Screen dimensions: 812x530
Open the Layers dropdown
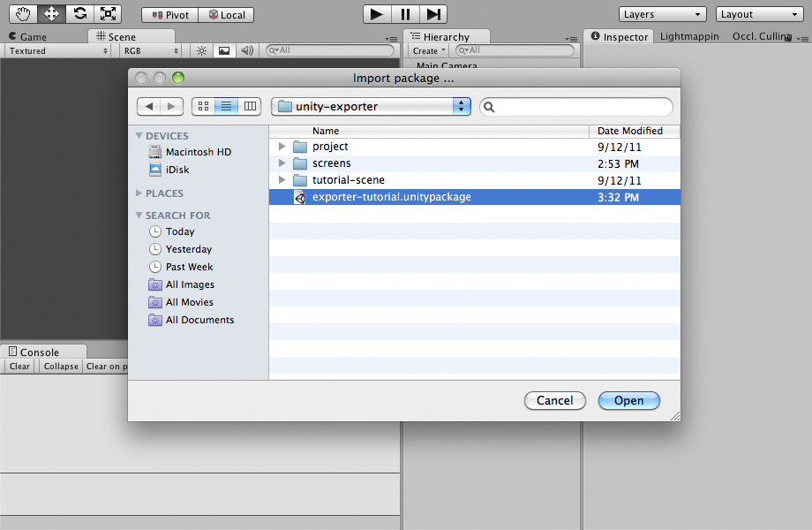[662, 13]
